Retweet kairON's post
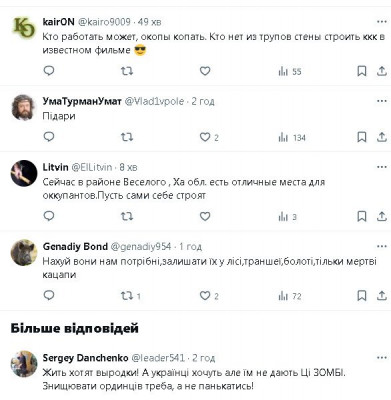 127,71
